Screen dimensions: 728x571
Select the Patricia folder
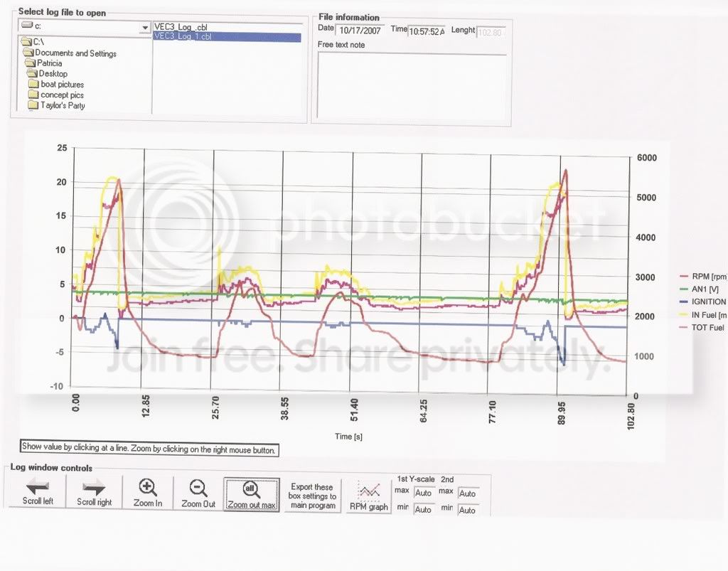click(44, 63)
